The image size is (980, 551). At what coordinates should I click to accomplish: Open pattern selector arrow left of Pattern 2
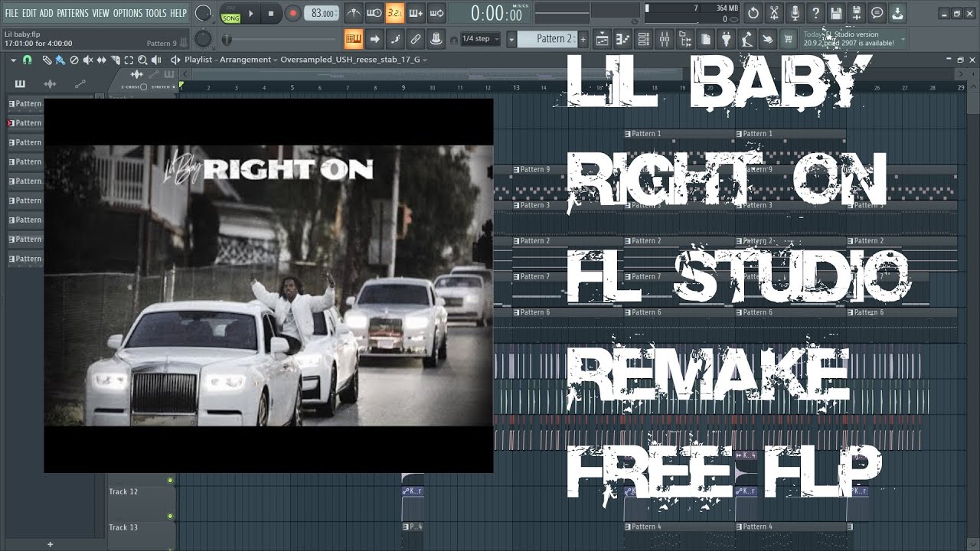click(511, 39)
